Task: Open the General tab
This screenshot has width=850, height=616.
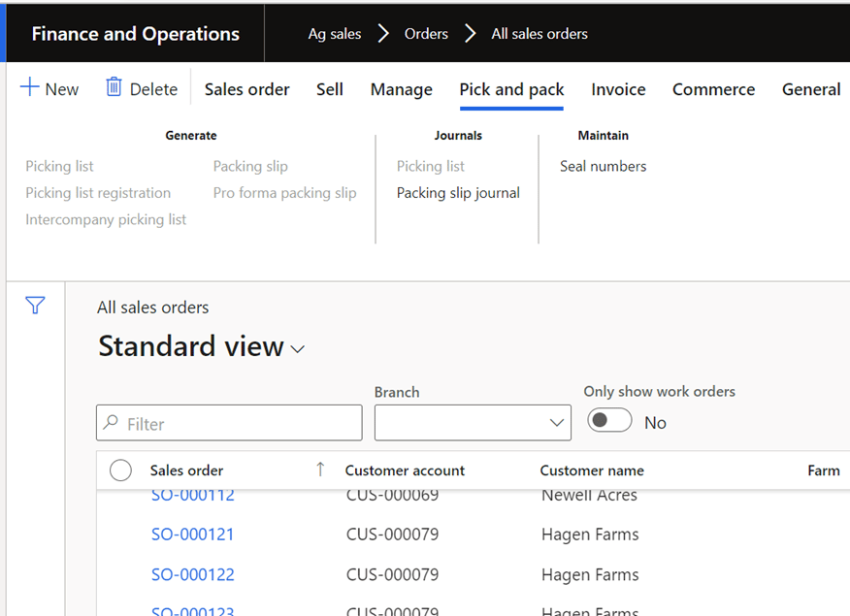Action: click(x=811, y=89)
